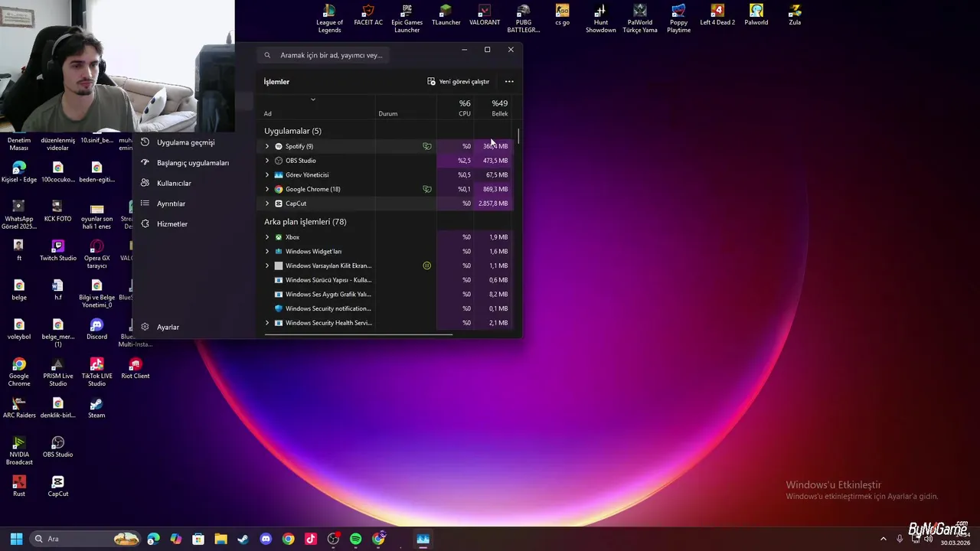Expand Windows Varsayılan Kilit Ekran row
The image size is (980, 551).
tap(267, 266)
